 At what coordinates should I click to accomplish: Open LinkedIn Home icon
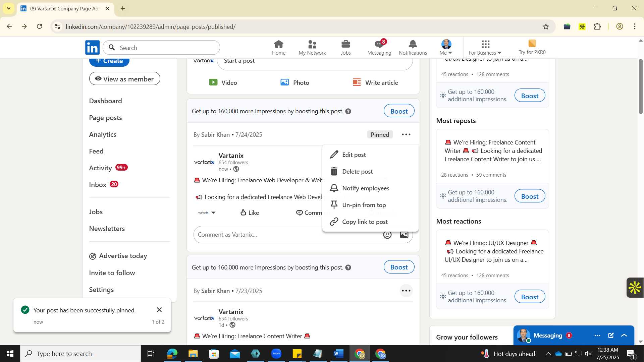click(278, 48)
